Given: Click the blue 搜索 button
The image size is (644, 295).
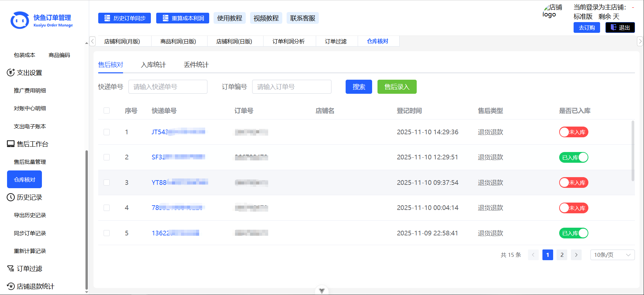Looking at the screenshot, I should pos(359,87).
